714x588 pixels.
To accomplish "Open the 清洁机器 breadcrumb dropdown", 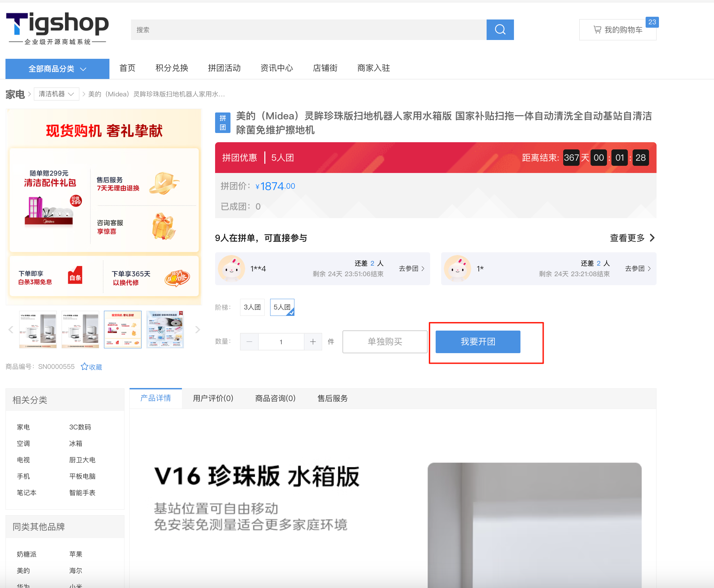I will click(x=56, y=94).
